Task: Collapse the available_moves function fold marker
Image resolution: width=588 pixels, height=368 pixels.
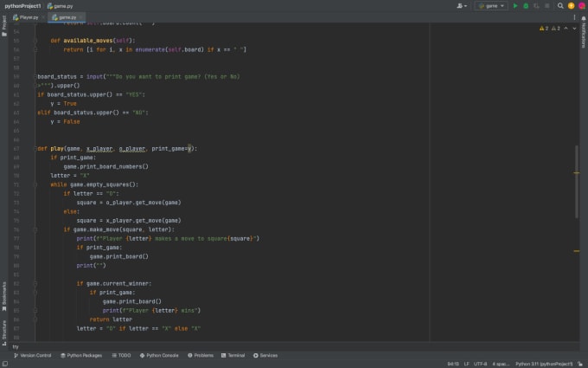Action: point(35,41)
